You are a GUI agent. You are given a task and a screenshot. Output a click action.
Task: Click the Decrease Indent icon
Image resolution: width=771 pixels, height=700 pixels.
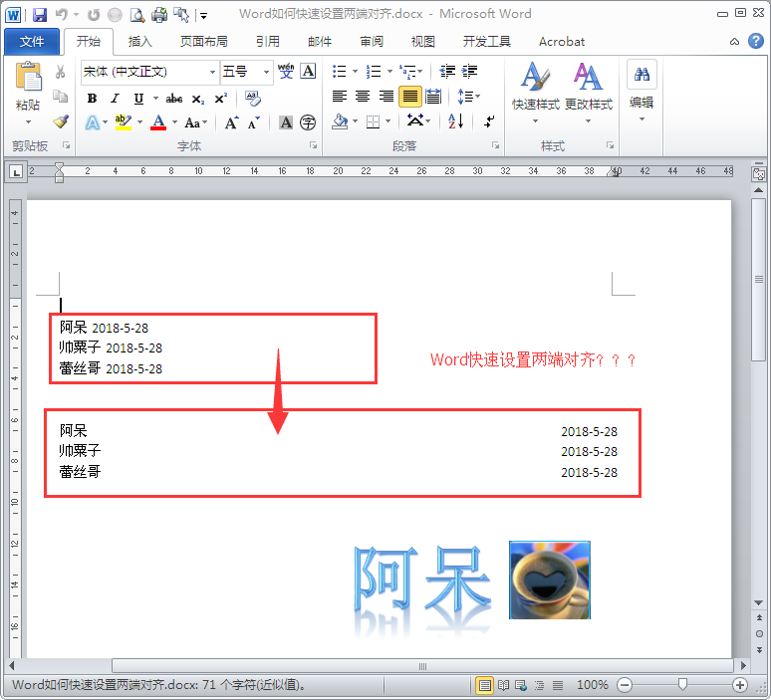click(x=447, y=72)
